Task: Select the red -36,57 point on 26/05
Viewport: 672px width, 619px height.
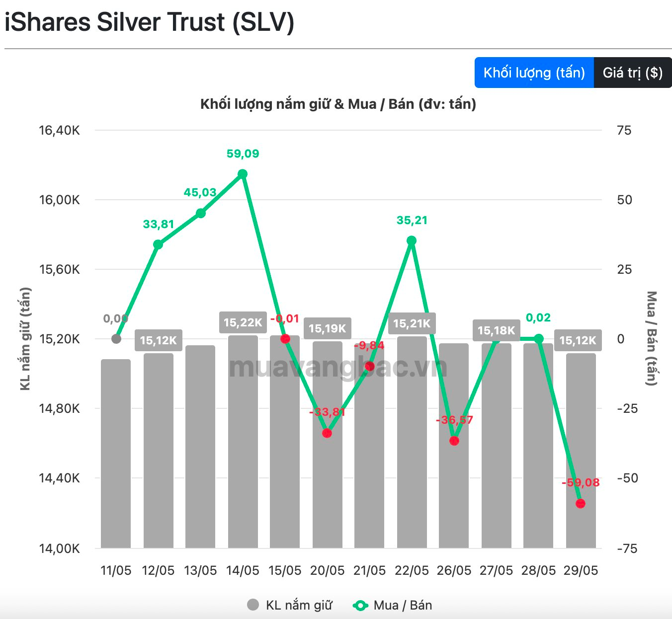Action: 454,441
